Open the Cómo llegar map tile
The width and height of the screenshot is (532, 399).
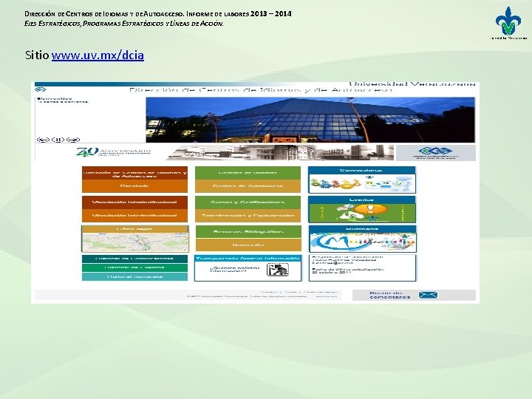(135, 239)
